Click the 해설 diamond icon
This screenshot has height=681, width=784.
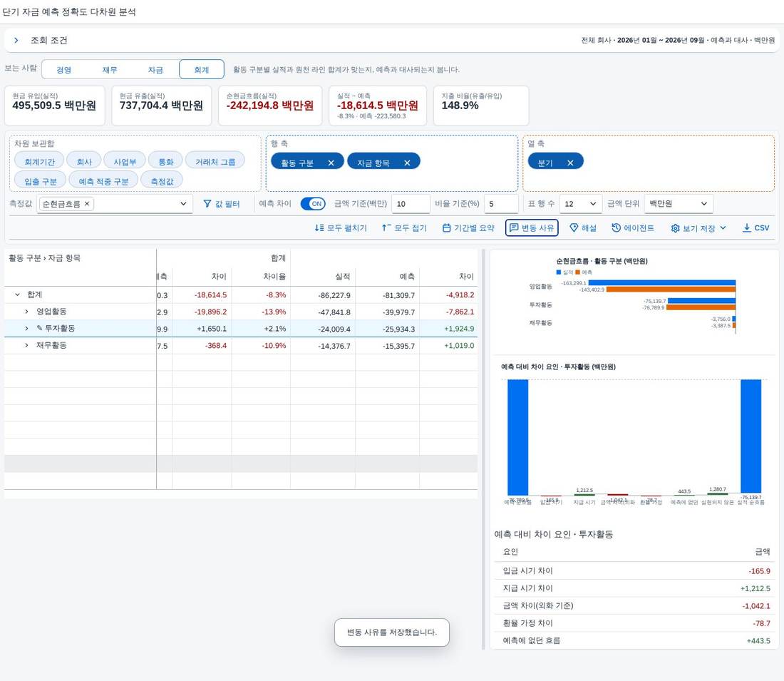pos(574,227)
